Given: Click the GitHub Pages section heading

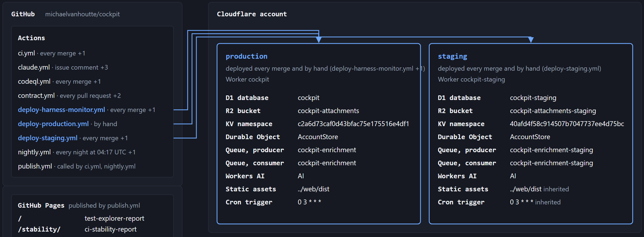Looking at the screenshot, I should (41, 205).
